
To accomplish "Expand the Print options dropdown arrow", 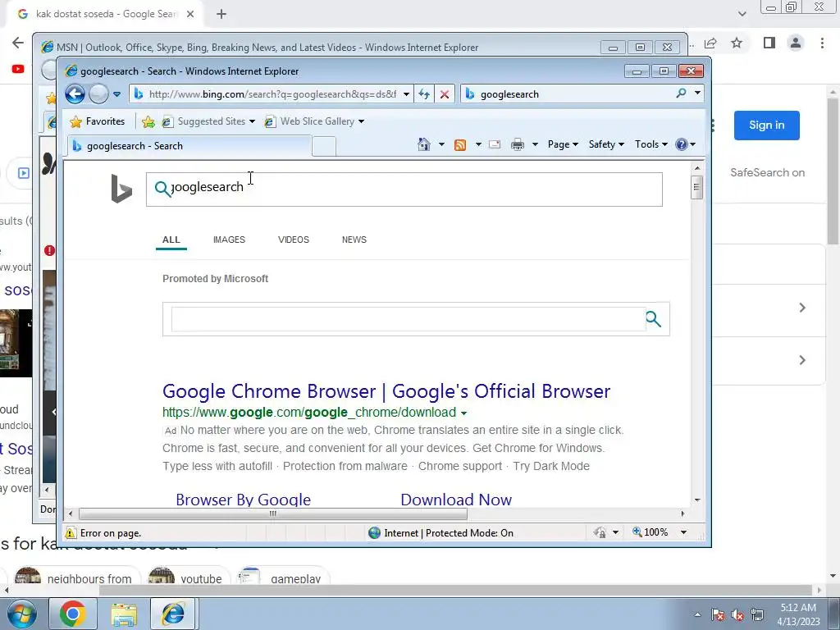I will (x=535, y=144).
